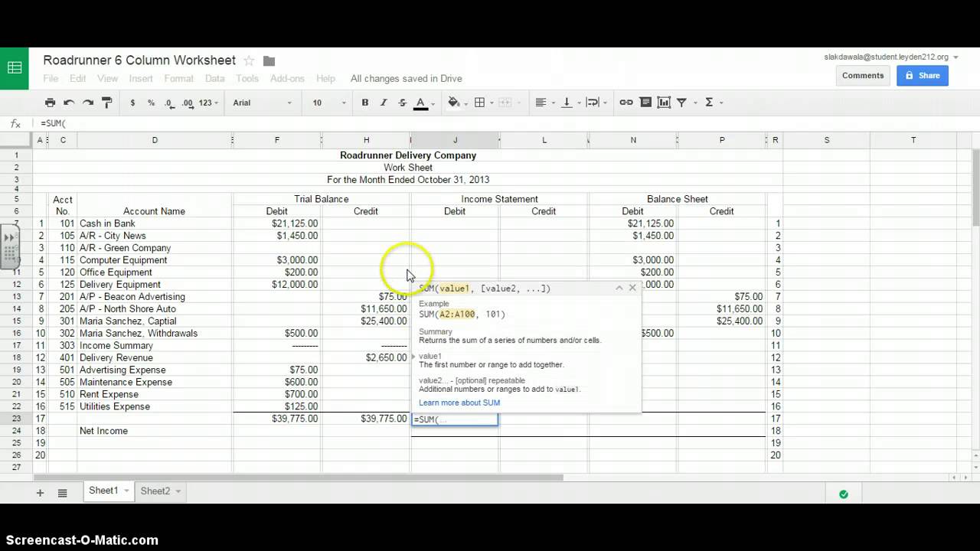
Task: Open the Help menu
Action: pyautogui.click(x=325, y=78)
